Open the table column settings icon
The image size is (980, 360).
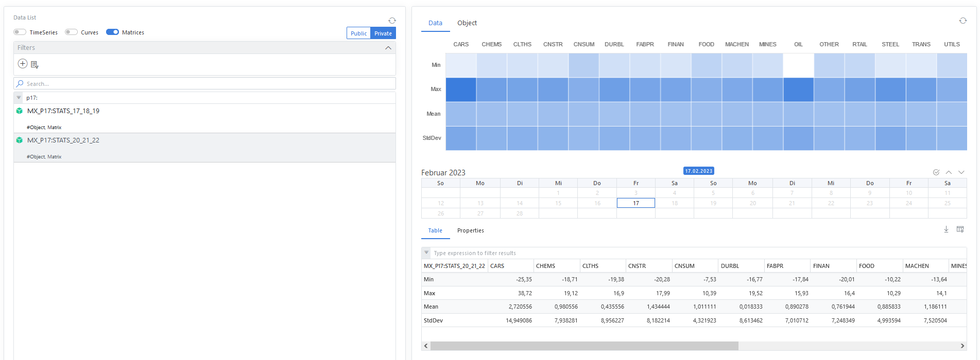tap(960, 229)
